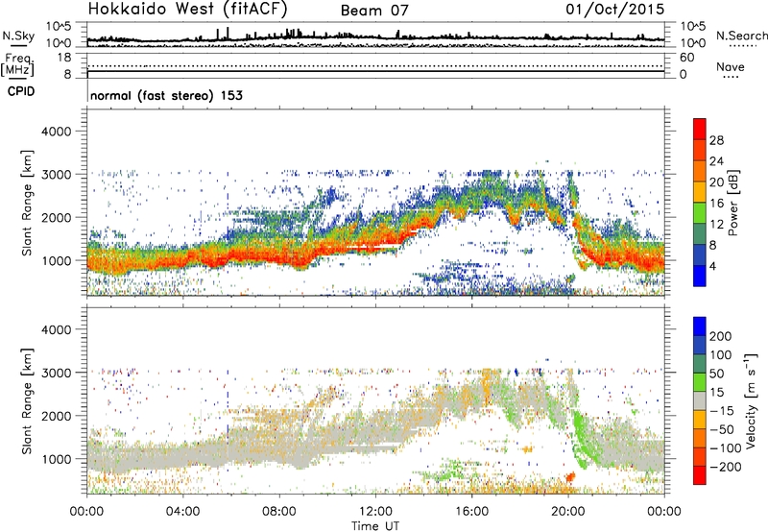Click the N.Sky noise trace panel

click(x=375, y=35)
